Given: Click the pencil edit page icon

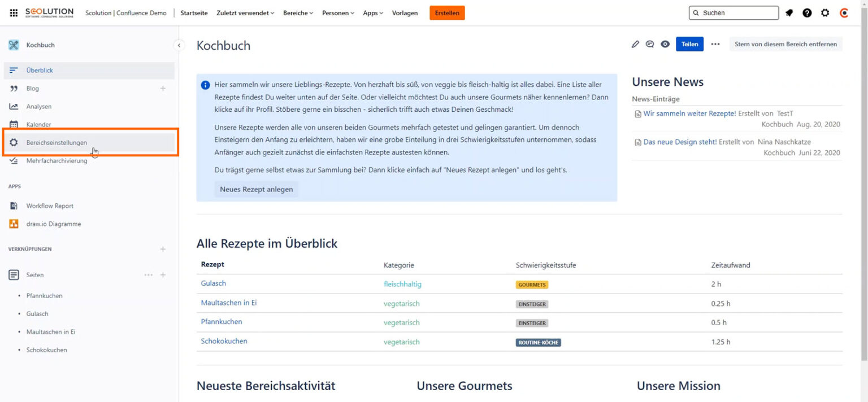Looking at the screenshot, I should pyautogui.click(x=635, y=44).
